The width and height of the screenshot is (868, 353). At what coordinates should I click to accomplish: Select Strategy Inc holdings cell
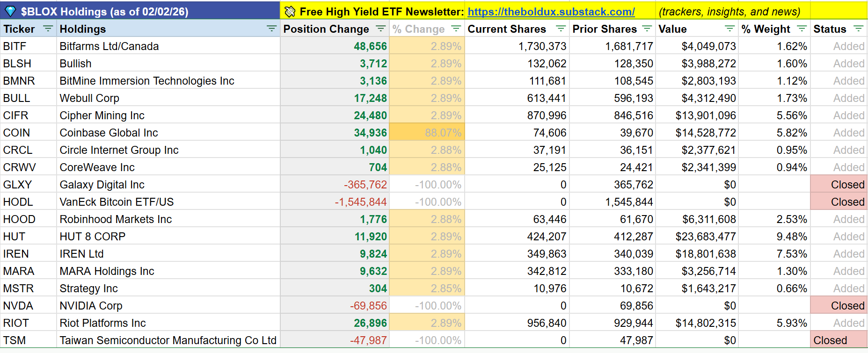(x=168, y=288)
